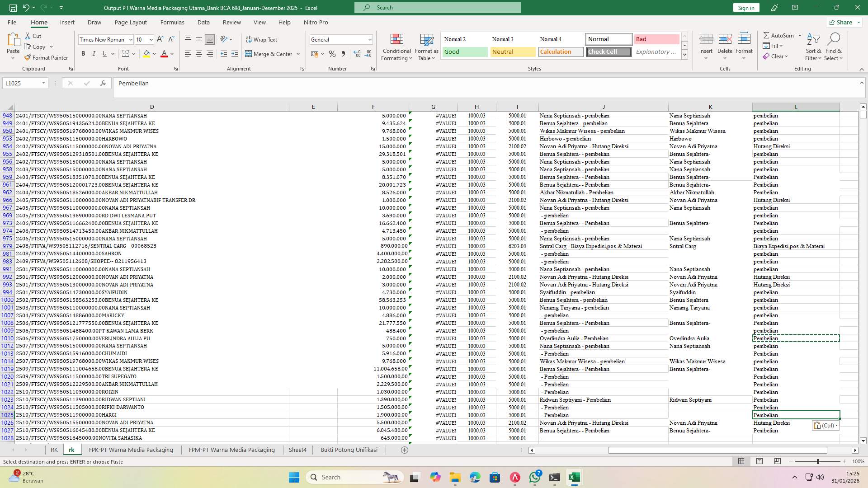The image size is (868, 488).
Task: Adjust the zoom slider
Action: coord(819,461)
